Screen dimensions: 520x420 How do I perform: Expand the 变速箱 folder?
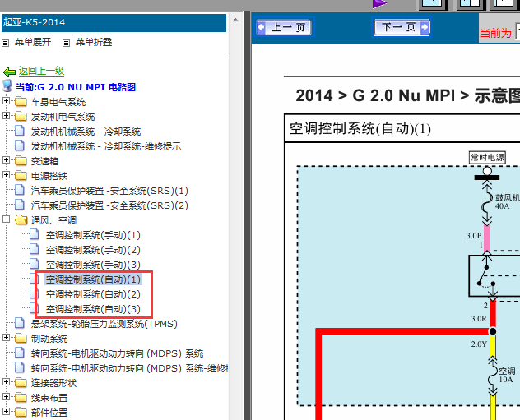[6, 160]
